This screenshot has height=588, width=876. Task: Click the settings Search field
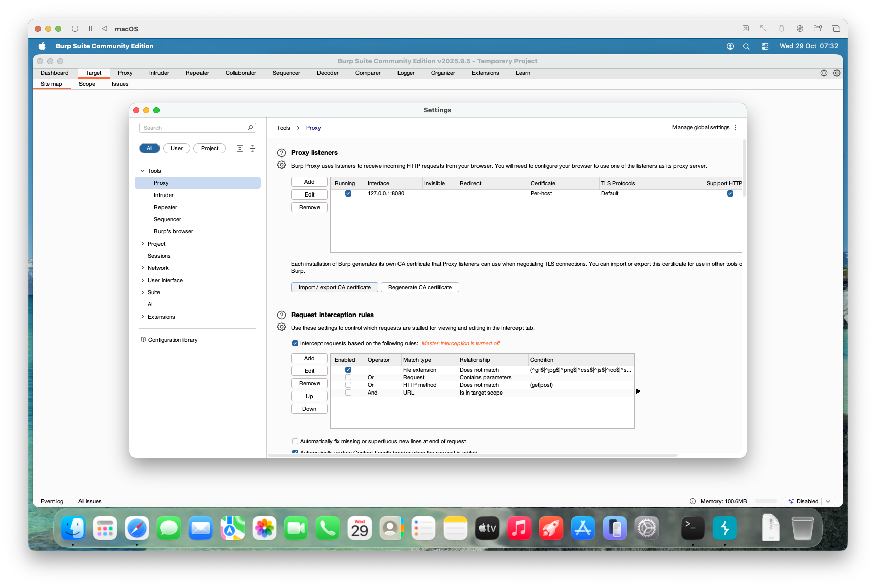pos(194,128)
